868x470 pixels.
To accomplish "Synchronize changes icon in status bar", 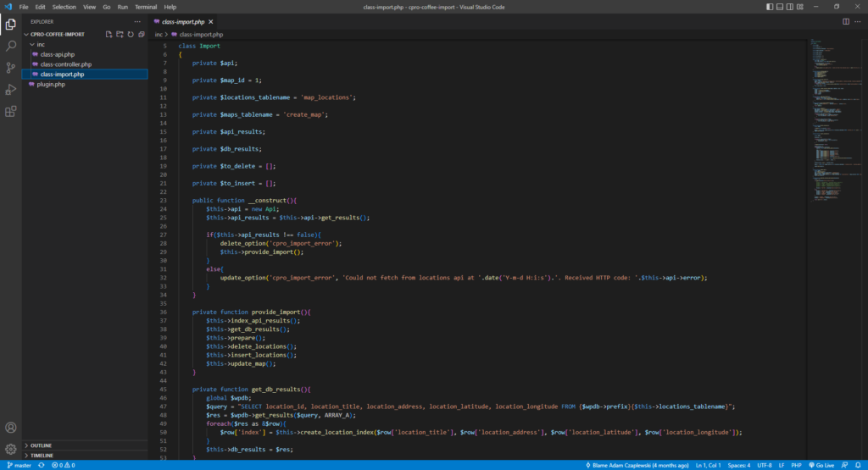I will pyautogui.click(x=42, y=466).
